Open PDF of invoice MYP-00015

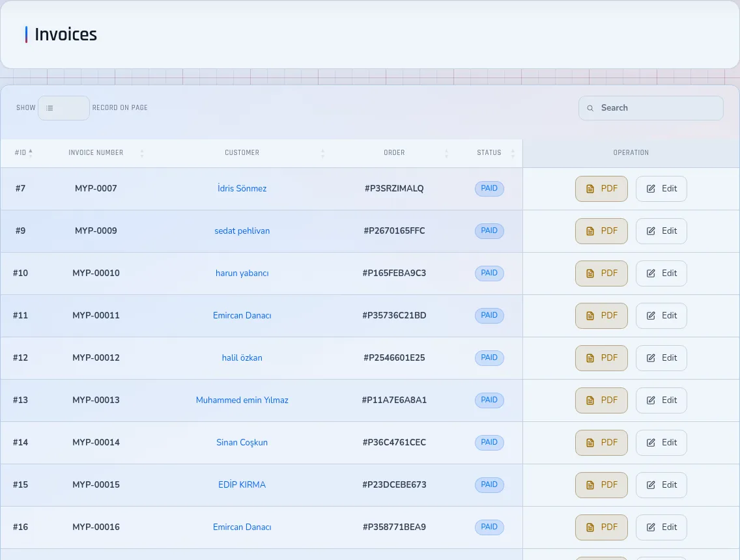coord(601,485)
